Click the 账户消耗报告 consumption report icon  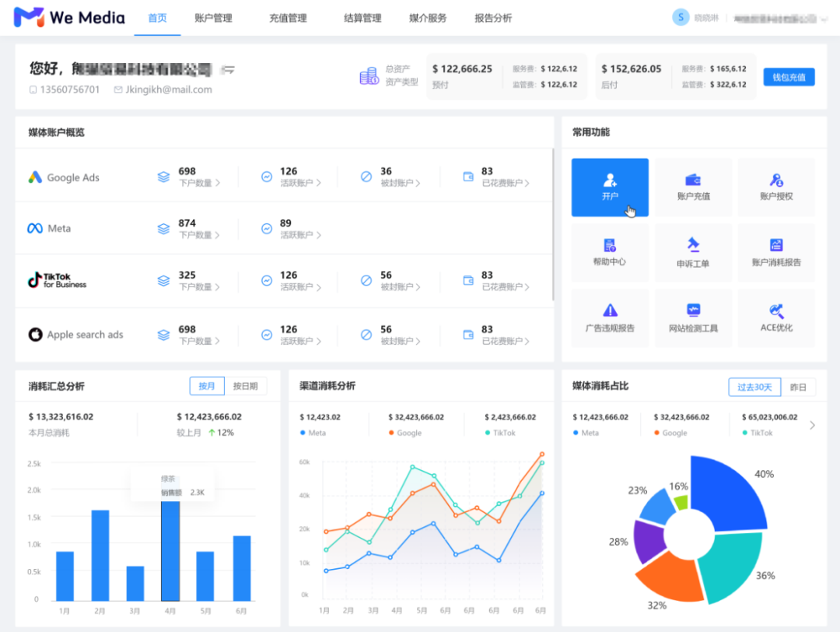click(776, 252)
